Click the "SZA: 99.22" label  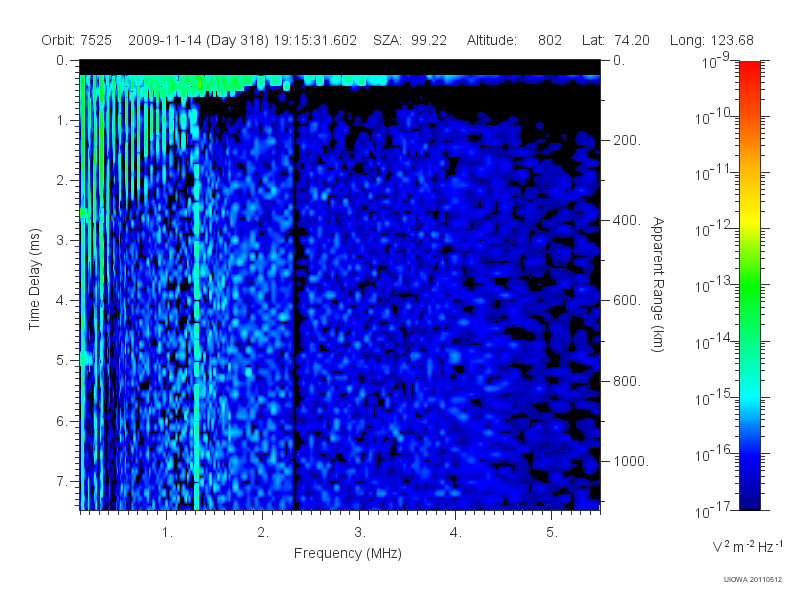click(x=410, y=40)
